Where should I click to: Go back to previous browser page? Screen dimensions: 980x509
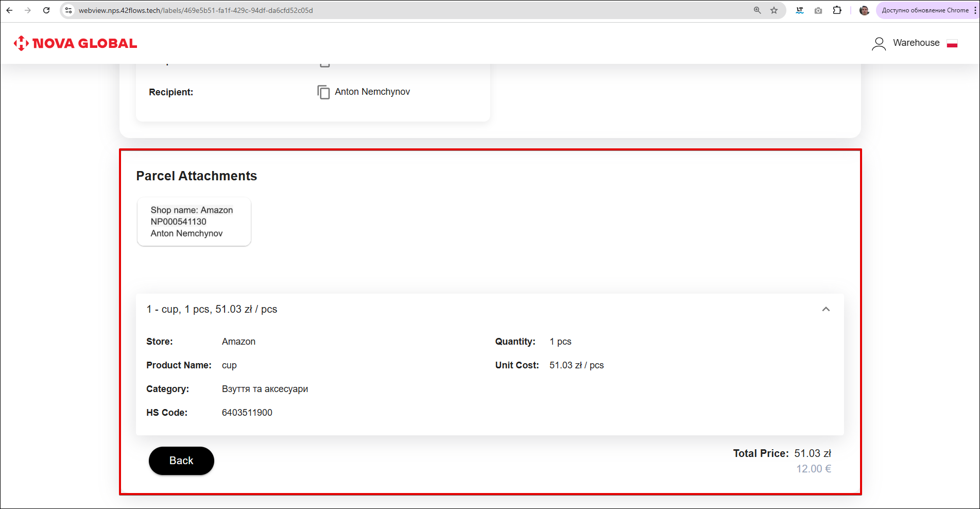pos(9,10)
